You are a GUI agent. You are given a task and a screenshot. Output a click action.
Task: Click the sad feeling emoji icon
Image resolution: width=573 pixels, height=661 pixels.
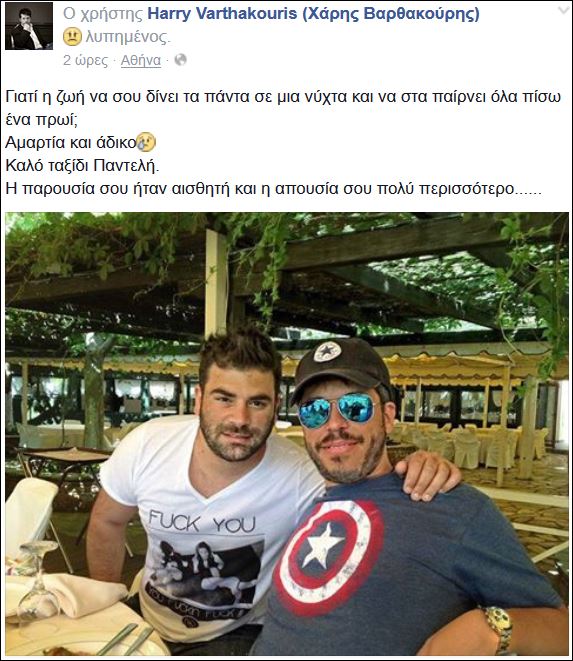[x=72, y=37]
